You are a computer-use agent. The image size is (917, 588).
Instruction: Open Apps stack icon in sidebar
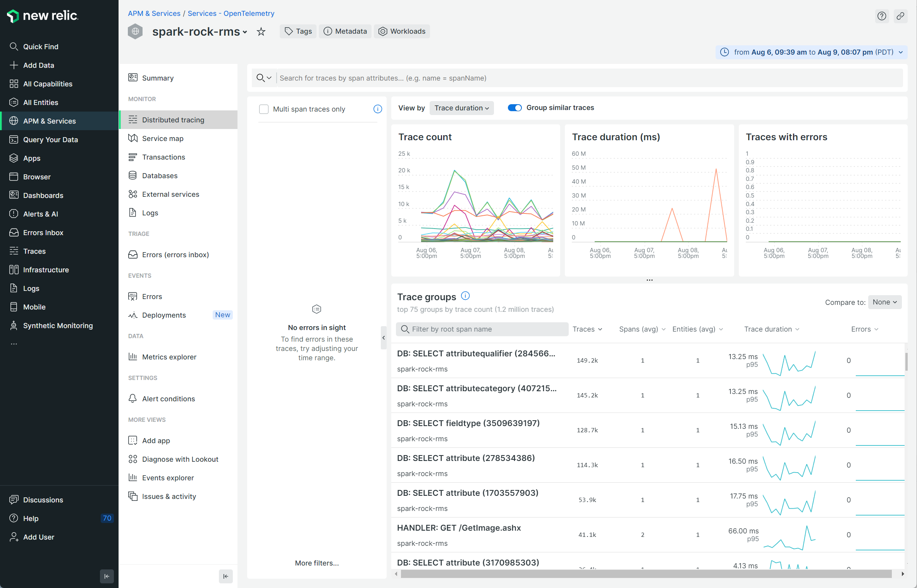(14, 158)
